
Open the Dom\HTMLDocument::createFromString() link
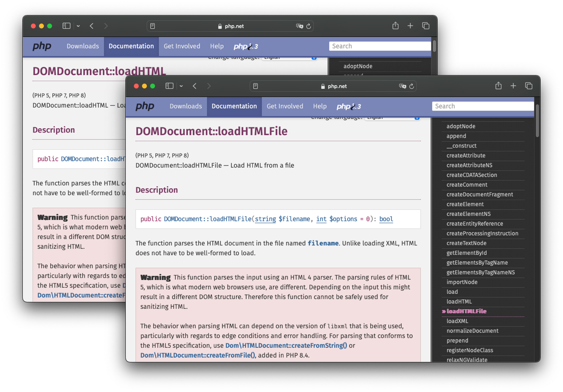[x=286, y=345]
